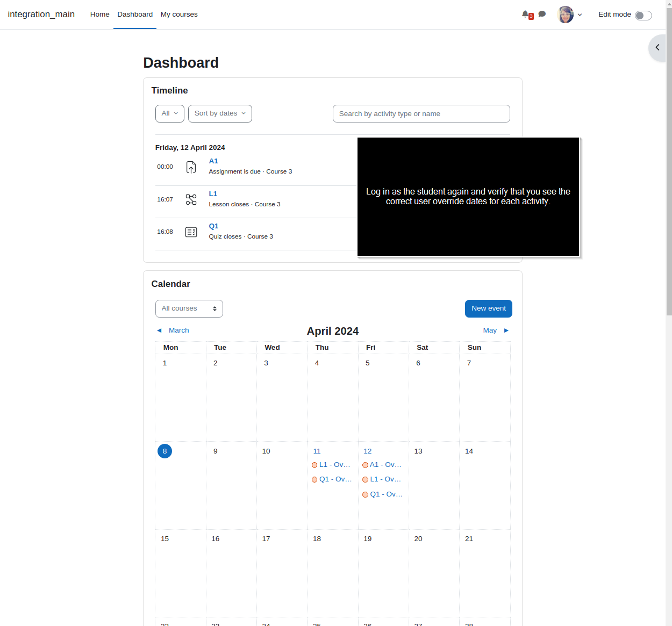
Task: Click "Quiz closes · Course 3" text
Action: (x=241, y=237)
